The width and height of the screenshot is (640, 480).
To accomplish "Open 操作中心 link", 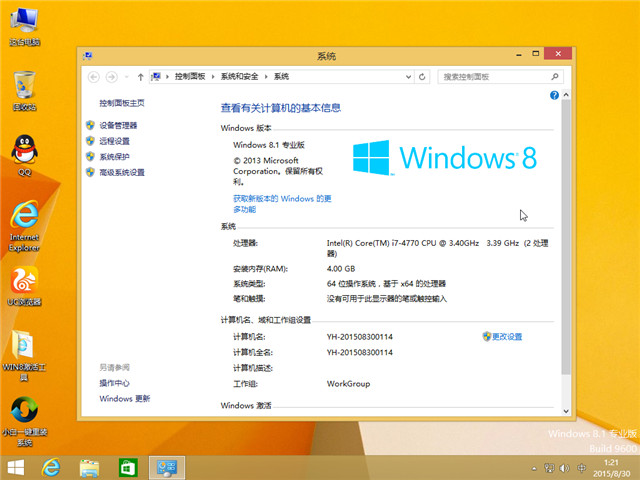I will (115, 383).
